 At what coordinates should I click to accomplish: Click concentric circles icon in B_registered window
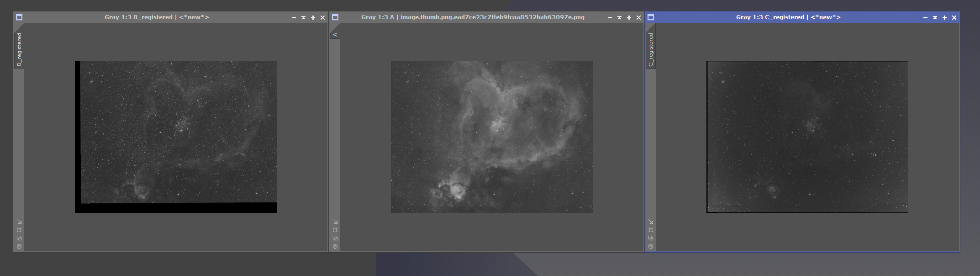coord(19,246)
